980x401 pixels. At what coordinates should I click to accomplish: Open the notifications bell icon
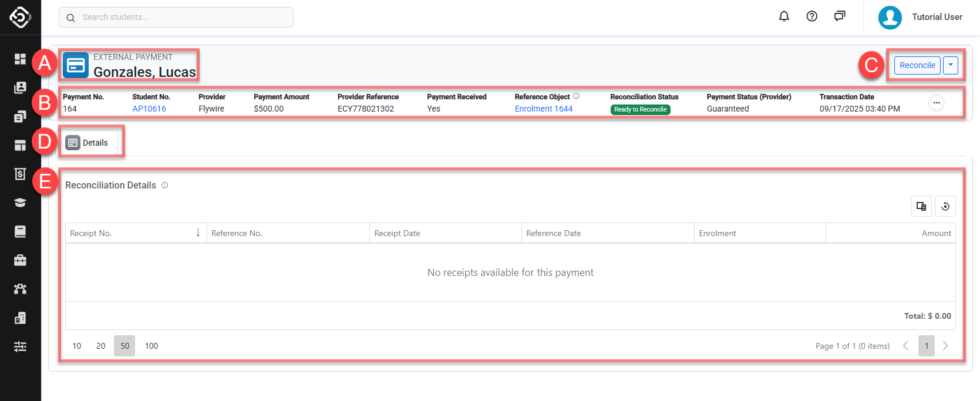coord(784,16)
